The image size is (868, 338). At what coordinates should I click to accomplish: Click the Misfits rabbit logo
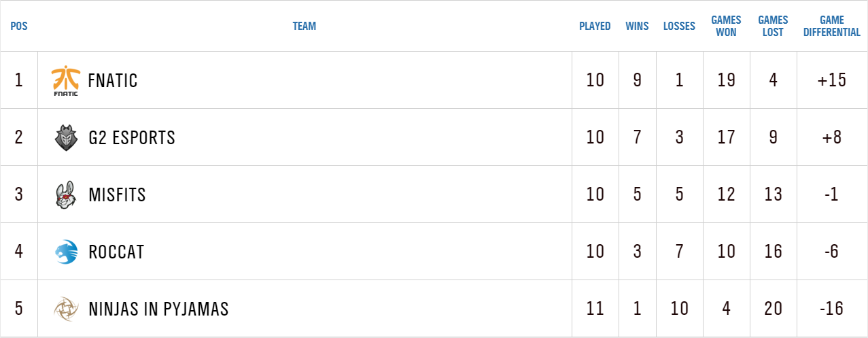(66, 195)
